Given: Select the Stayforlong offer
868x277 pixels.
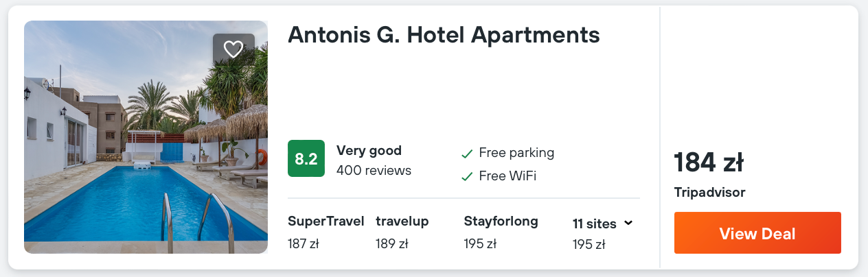Looking at the screenshot, I should coord(501,232).
